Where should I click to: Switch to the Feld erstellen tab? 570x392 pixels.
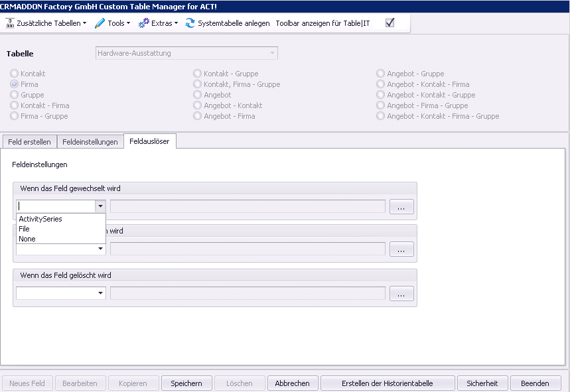pos(29,142)
